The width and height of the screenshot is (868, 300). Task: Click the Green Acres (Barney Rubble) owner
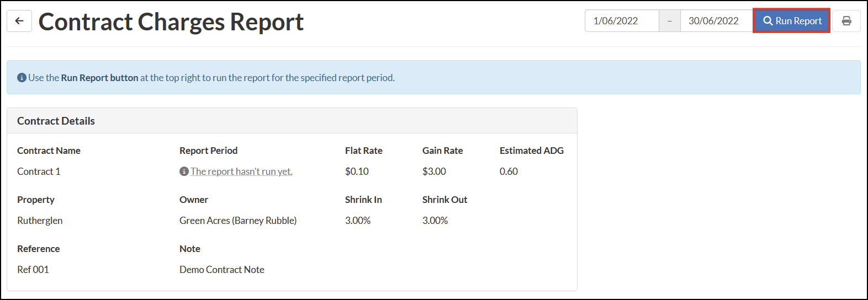(x=238, y=221)
